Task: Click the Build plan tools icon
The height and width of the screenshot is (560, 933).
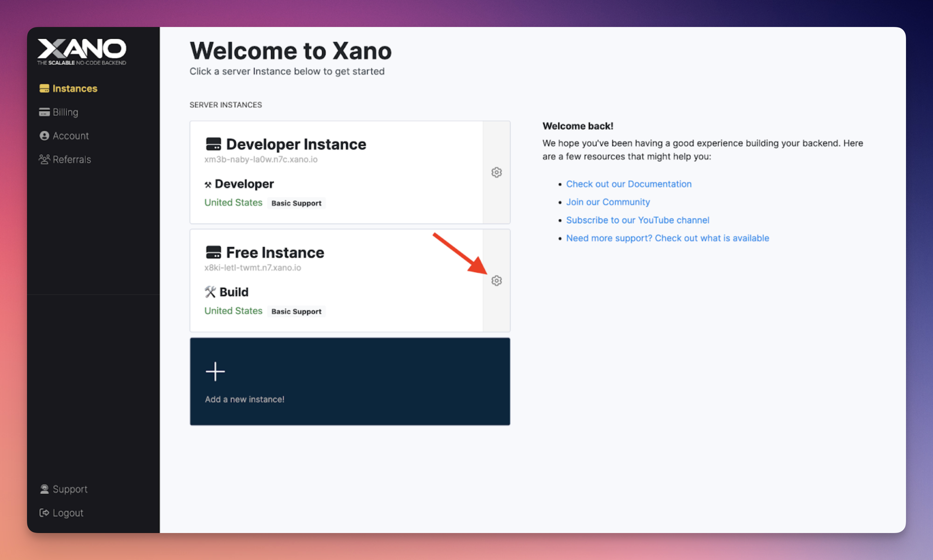Action: 210,292
